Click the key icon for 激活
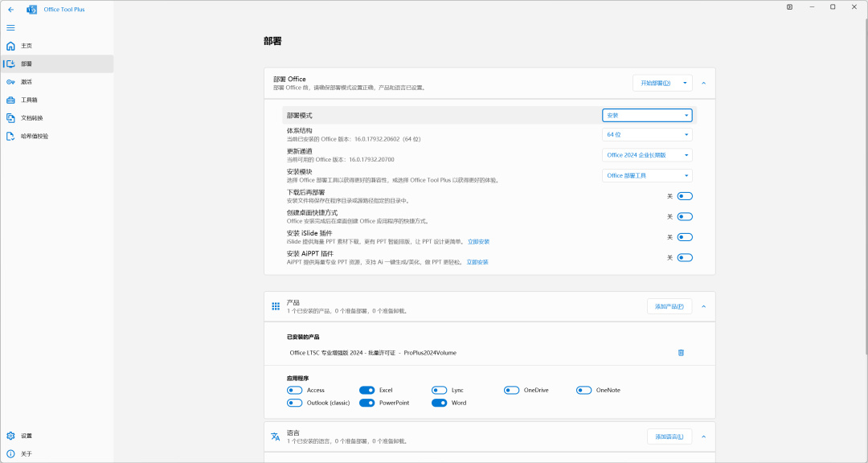868x463 pixels. coord(10,82)
